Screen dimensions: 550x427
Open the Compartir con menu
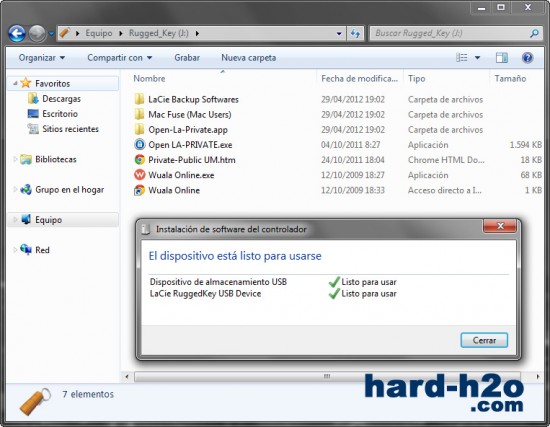[120, 58]
